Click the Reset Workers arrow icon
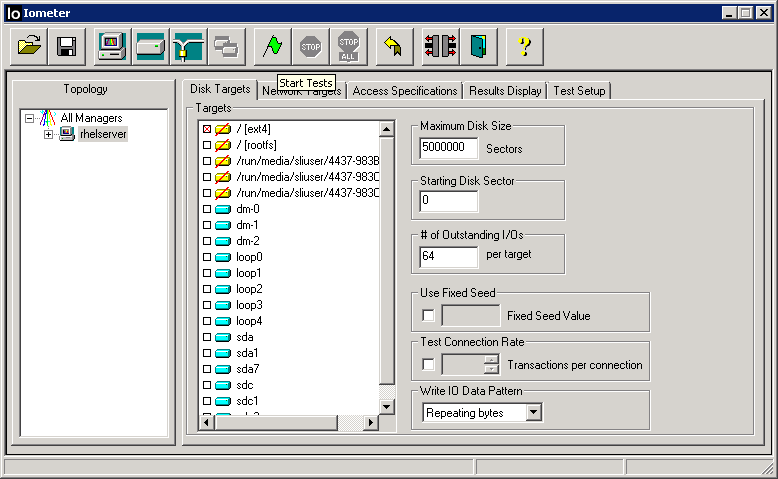 click(x=393, y=46)
